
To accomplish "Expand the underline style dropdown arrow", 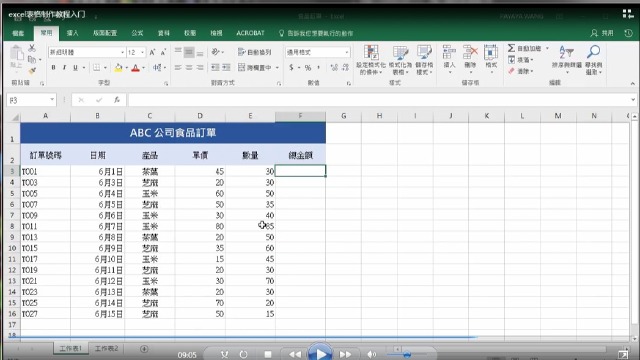I will pos(84,68).
